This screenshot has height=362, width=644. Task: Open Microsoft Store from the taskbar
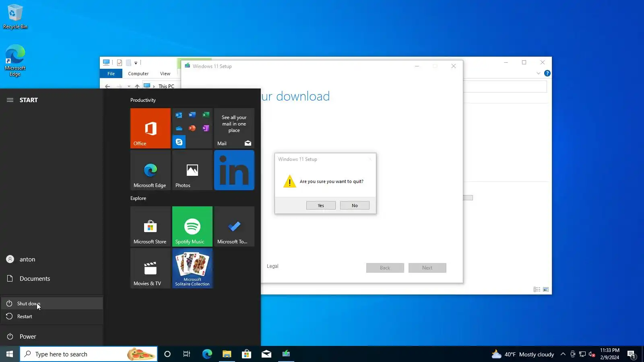click(246, 354)
